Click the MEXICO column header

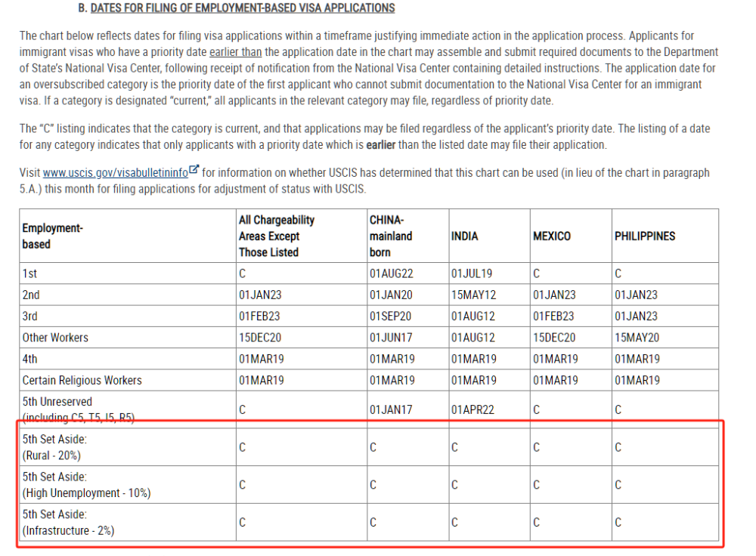coord(551,236)
